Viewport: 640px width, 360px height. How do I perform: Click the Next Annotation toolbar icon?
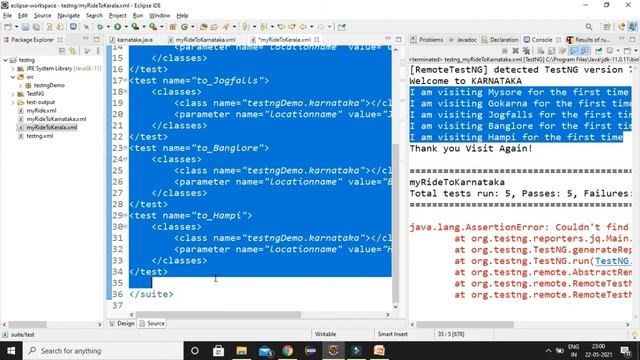click(245, 27)
